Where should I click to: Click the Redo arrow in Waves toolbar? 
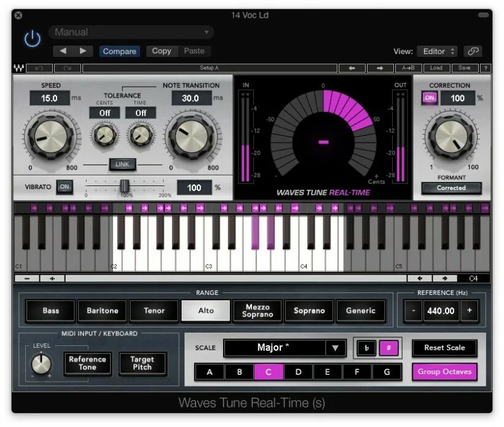[x=68, y=68]
